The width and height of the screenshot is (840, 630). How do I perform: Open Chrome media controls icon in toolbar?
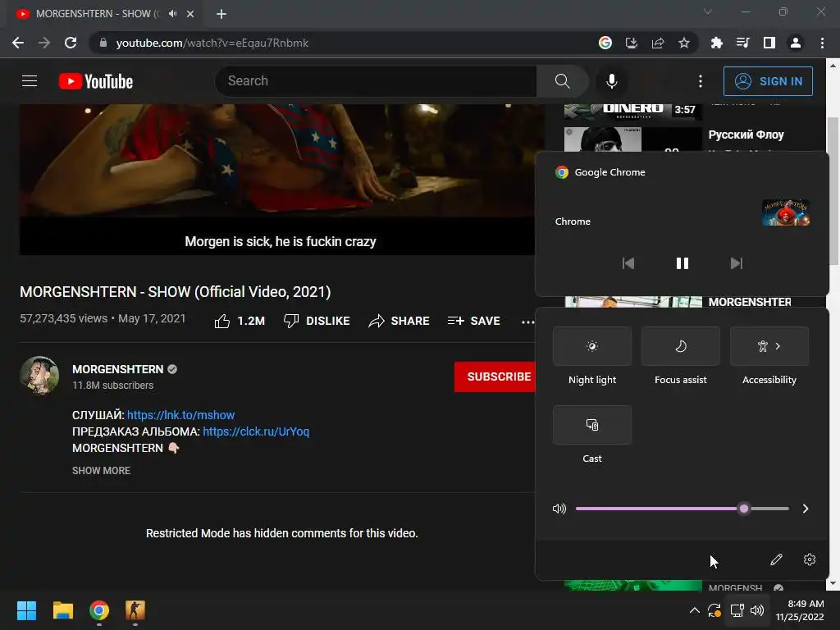click(x=742, y=43)
